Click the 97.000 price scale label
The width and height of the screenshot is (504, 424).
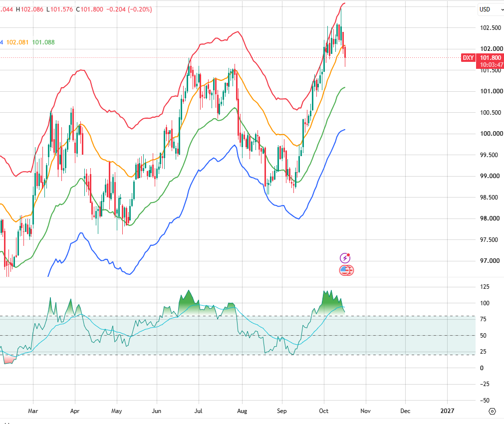tap(490, 261)
